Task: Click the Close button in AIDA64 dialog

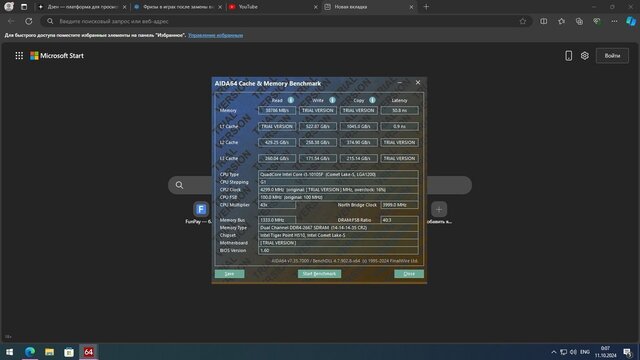Action: click(409, 273)
